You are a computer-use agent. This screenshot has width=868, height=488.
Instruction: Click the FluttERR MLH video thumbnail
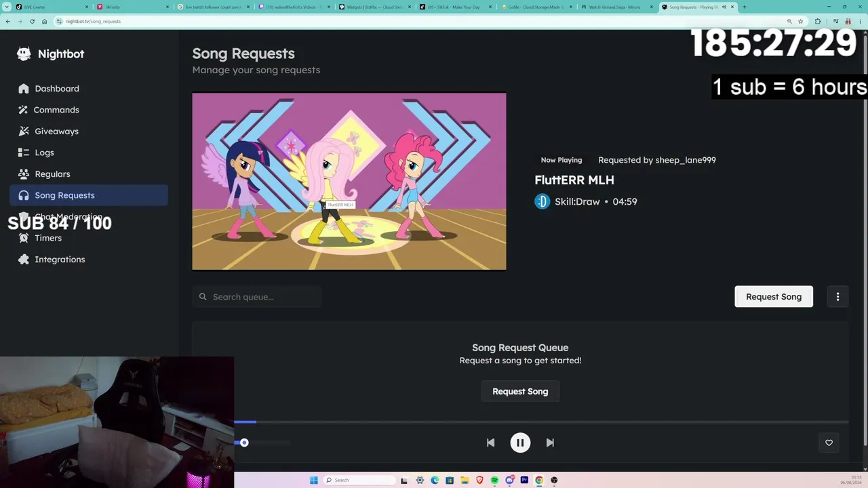tap(349, 182)
